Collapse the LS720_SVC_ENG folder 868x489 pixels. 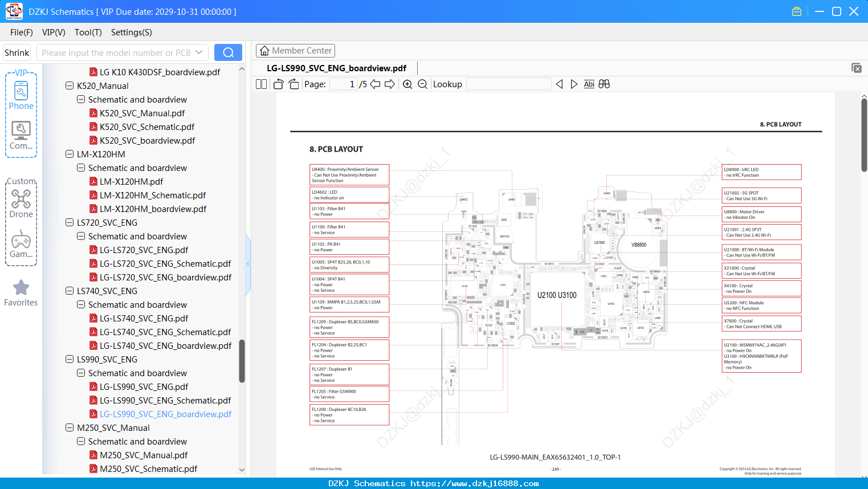click(x=70, y=222)
